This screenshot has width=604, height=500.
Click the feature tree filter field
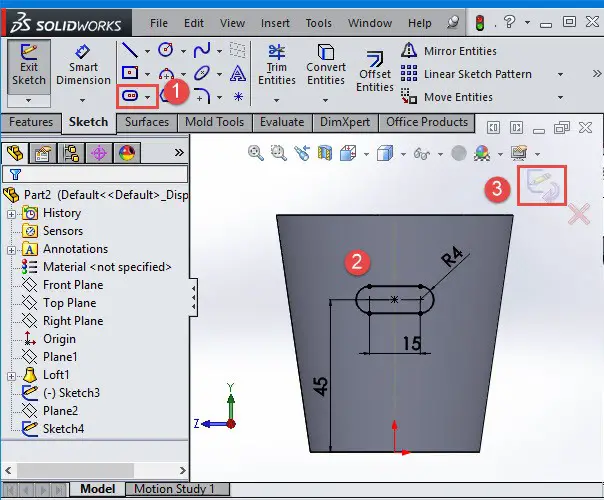click(x=95, y=174)
